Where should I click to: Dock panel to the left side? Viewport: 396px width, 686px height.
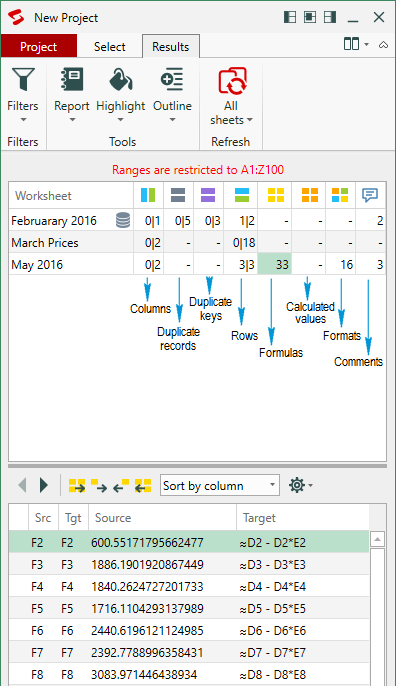290,17
